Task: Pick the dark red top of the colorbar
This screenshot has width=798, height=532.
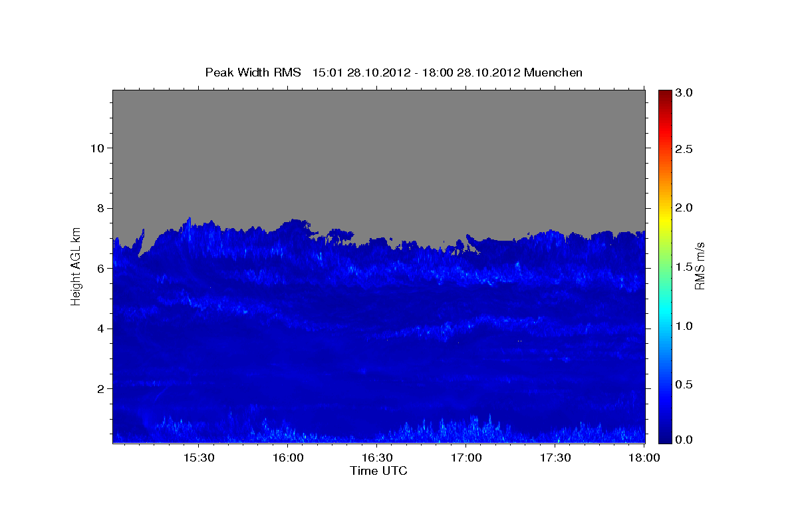Action: (665, 95)
